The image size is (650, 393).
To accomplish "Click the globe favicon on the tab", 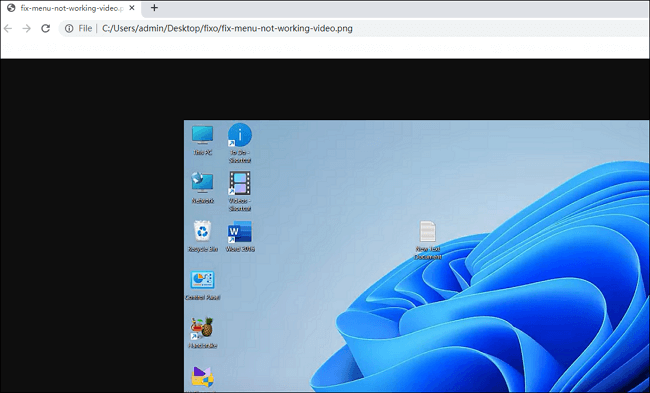I will pyautogui.click(x=11, y=8).
